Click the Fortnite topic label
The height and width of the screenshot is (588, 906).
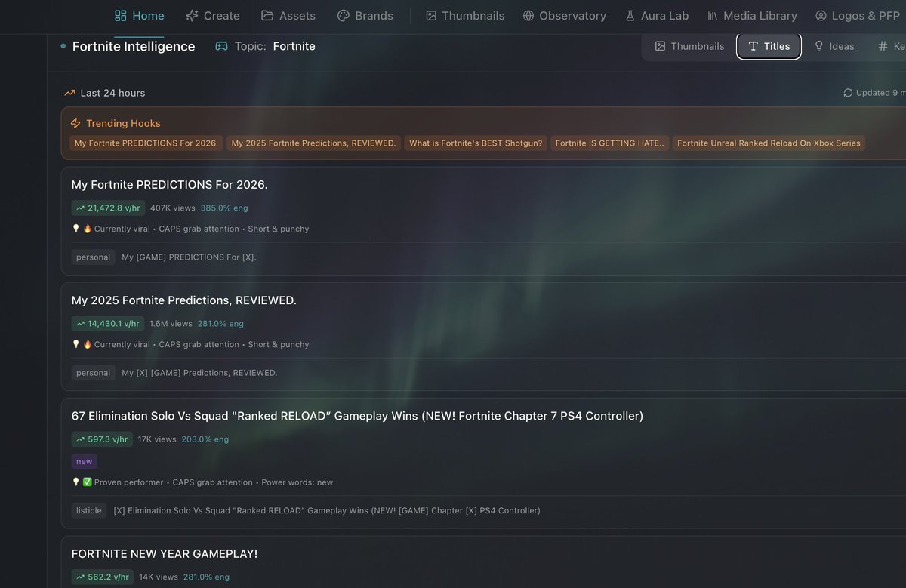(x=294, y=46)
